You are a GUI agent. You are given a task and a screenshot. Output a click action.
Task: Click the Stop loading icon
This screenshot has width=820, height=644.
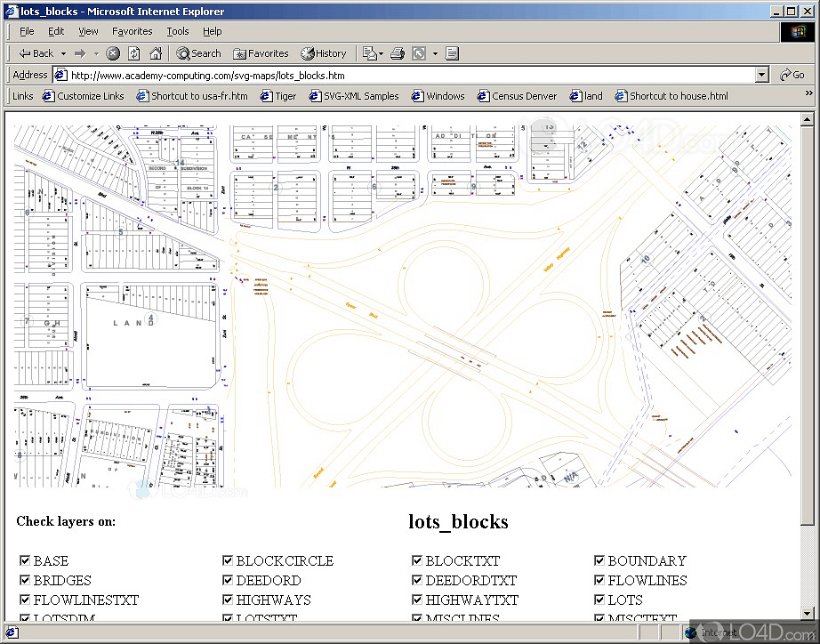pos(113,53)
